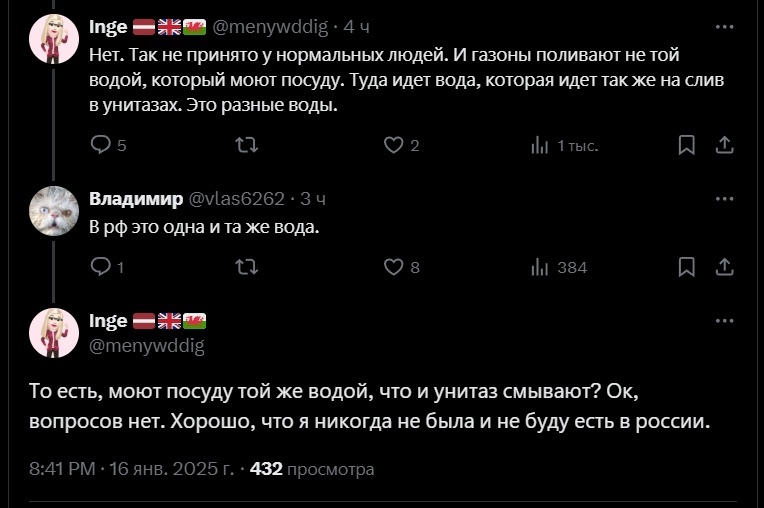Reply to Владимир's tweet
Screen dimensions: 764x508
click(x=100, y=267)
